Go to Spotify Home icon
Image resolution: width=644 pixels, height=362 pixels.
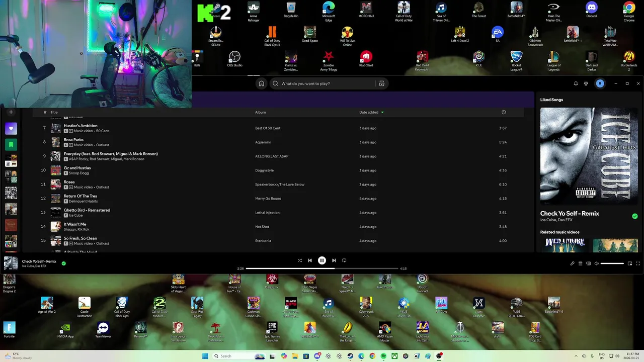click(x=261, y=83)
